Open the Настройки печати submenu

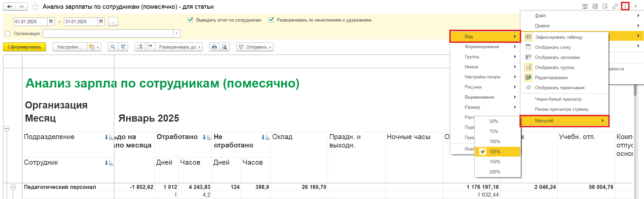(x=485, y=77)
